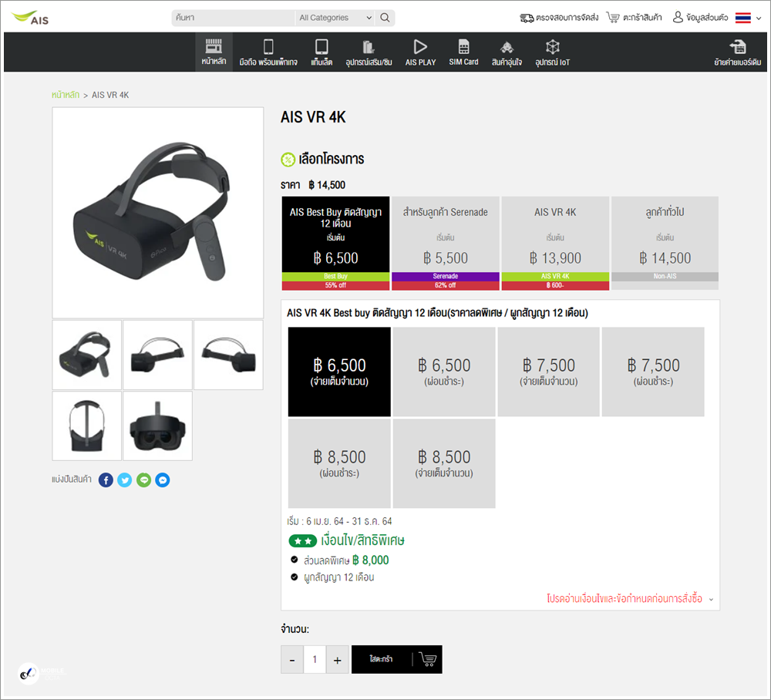Open the gadget products icon beside SIM Card
Viewport: 771px width, 700px height.
tap(507, 47)
